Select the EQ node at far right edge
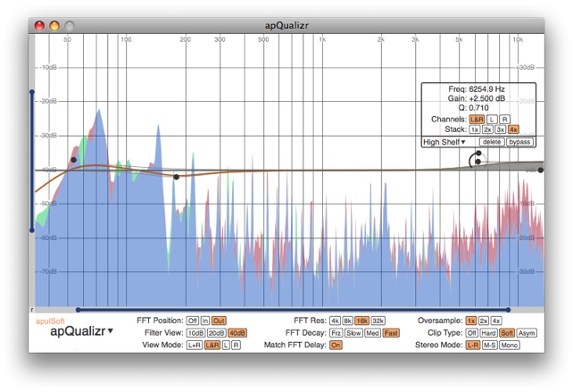This screenshot has height=392, width=573. pos(541,170)
